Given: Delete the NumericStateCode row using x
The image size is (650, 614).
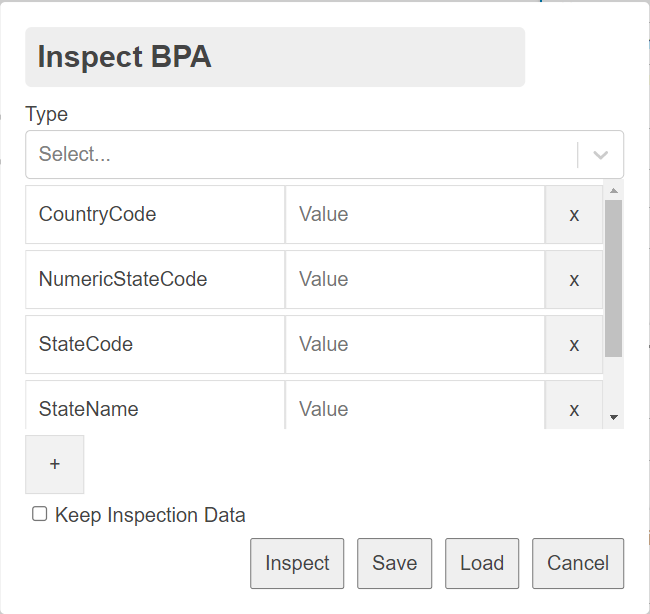Looking at the screenshot, I should pyautogui.click(x=574, y=279).
